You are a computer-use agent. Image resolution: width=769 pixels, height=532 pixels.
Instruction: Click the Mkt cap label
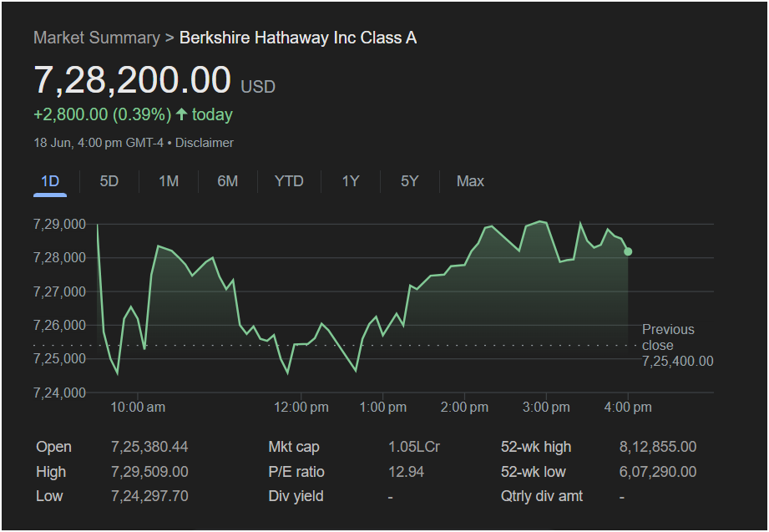(x=294, y=447)
